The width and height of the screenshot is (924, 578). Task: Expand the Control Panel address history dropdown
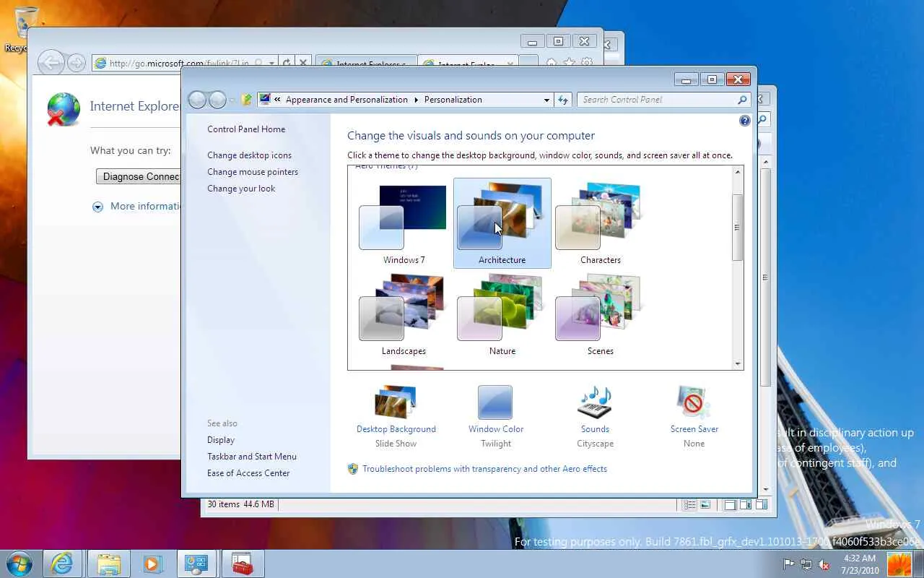coord(546,100)
